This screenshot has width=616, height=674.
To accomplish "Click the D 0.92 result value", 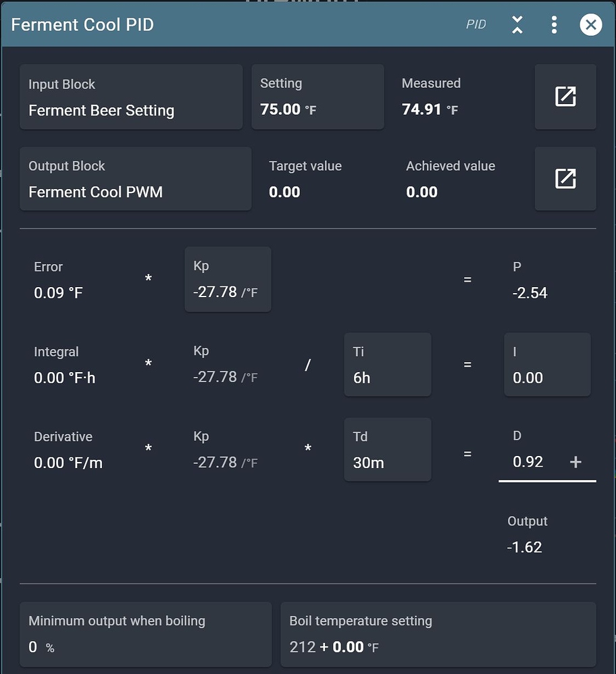I will (528, 462).
